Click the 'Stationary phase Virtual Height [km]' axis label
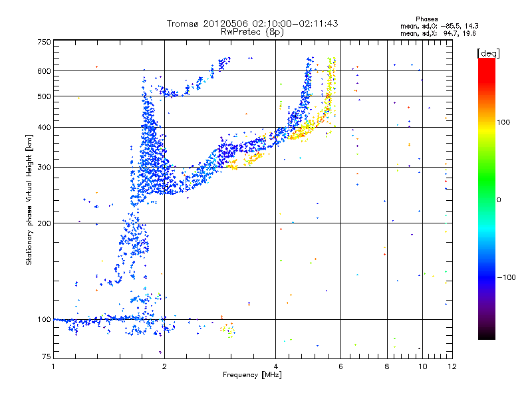This screenshot has width=532, height=399. (29, 199)
